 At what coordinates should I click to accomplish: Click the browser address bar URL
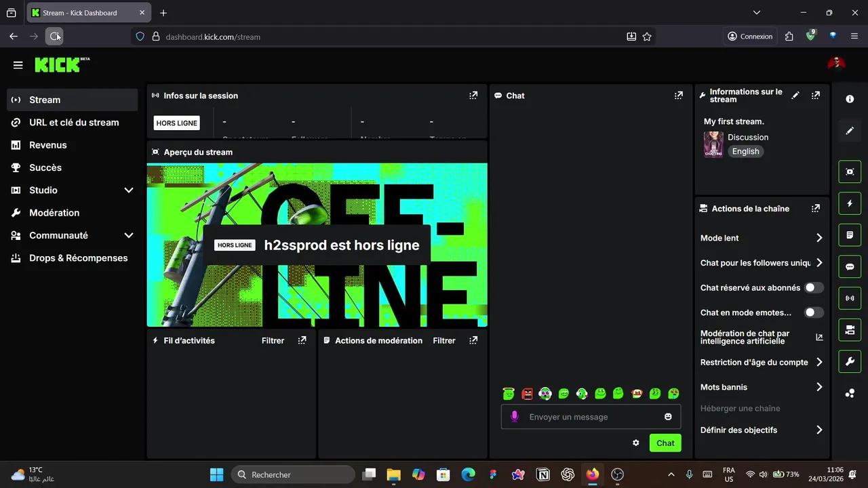point(213,37)
